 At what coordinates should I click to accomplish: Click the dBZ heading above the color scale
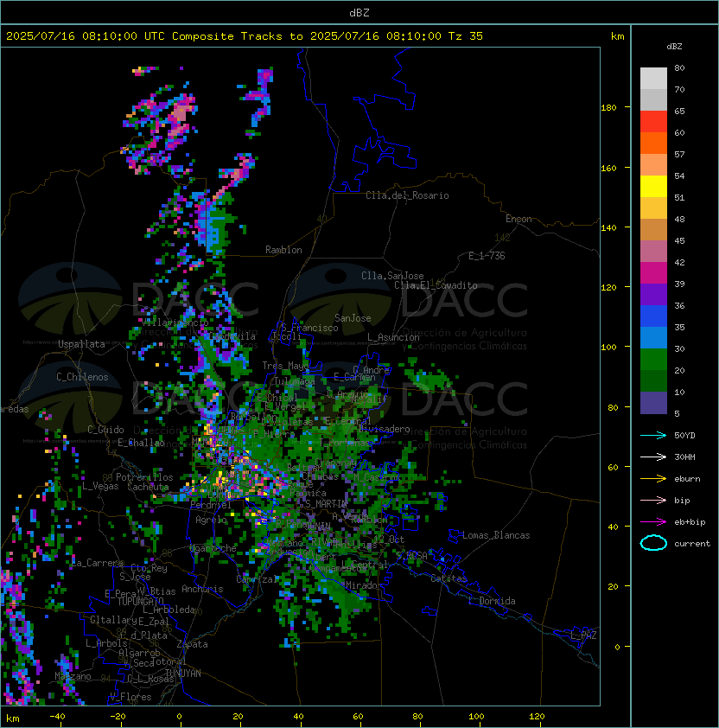[x=674, y=47]
